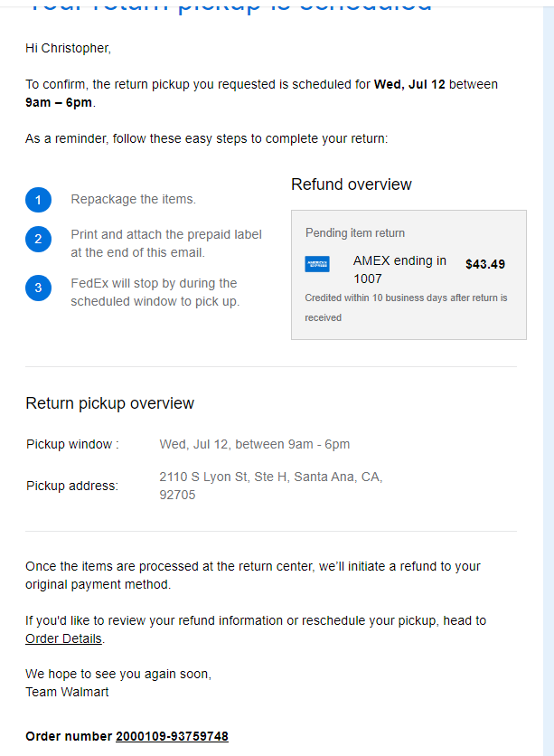Open order number 2000109-93759748 link
This screenshot has width=554, height=756.
click(172, 736)
